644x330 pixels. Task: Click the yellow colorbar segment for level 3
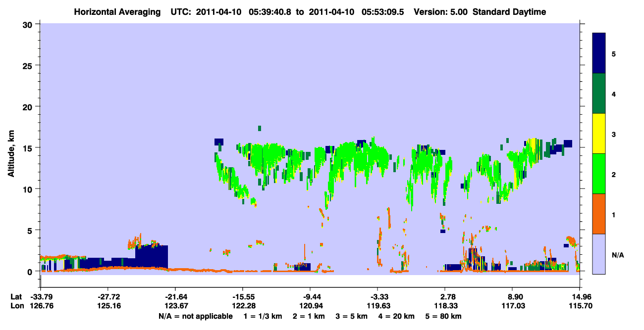[x=599, y=134]
